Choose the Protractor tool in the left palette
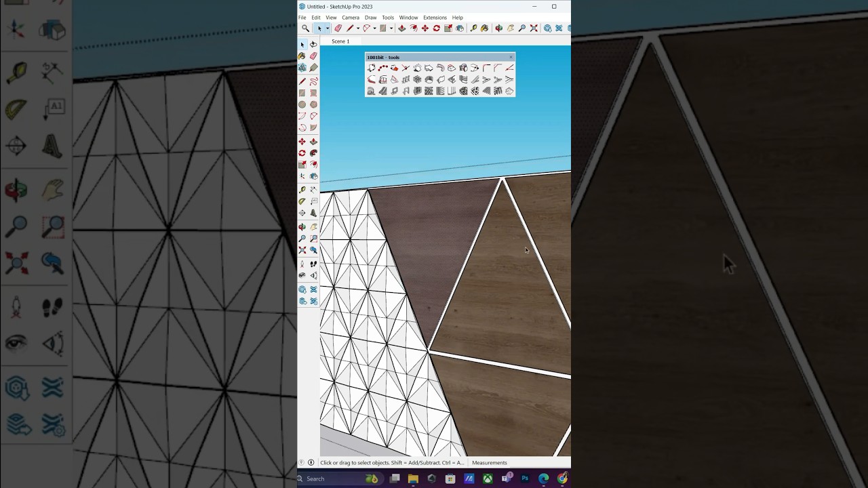 click(302, 201)
